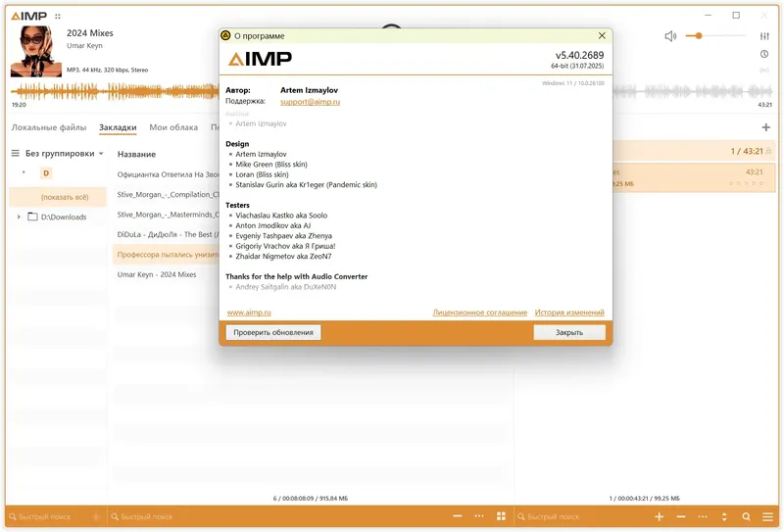Click the v5.40.2689 version text
Viewport: 784px width, 532px height.
579,55
